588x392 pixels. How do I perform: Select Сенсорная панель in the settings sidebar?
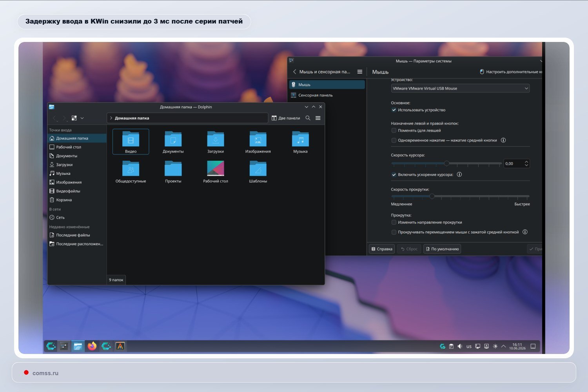(327, 95)
